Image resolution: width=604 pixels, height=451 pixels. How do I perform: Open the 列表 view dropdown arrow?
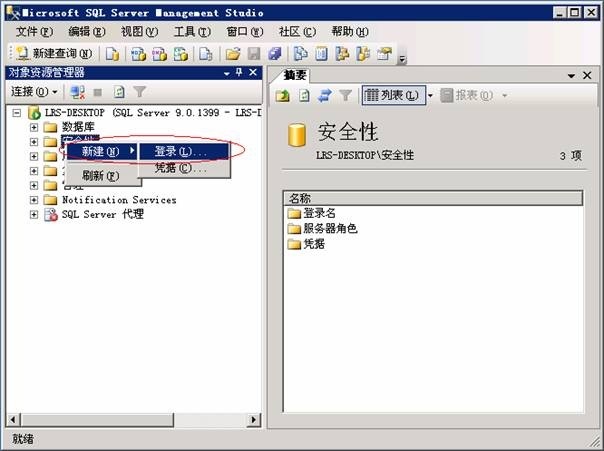430,95
